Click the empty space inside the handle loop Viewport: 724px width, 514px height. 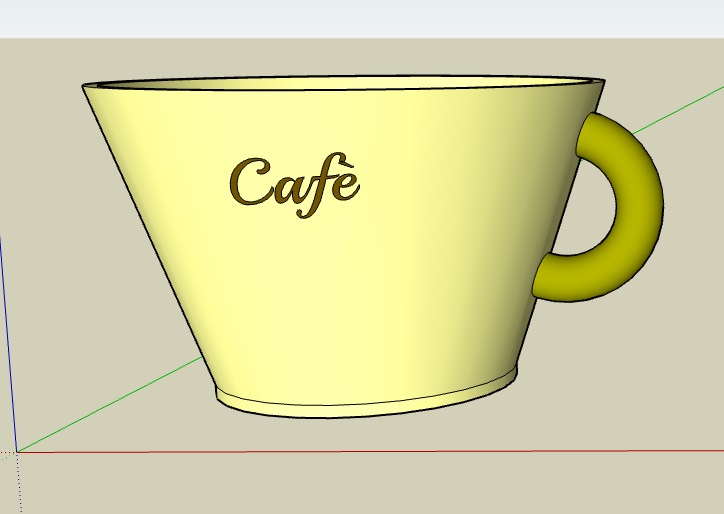[590, 203]
